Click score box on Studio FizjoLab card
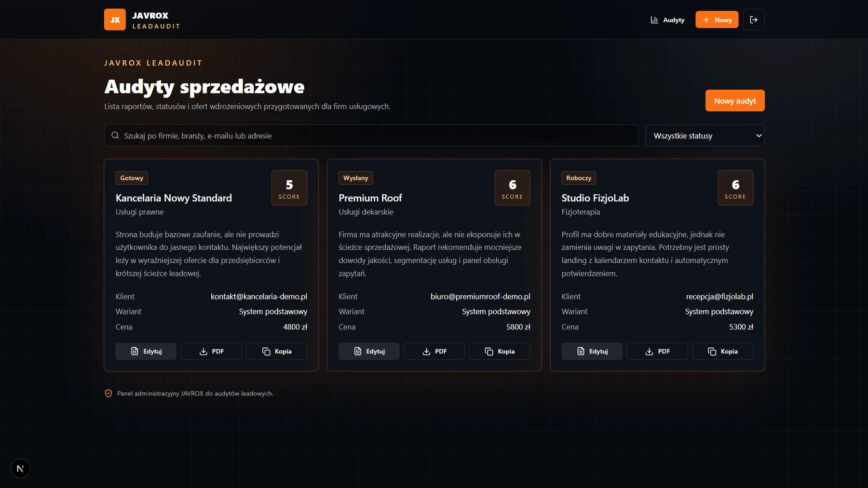The width and height of the screenshot is (868, 488). coord(735,188)
